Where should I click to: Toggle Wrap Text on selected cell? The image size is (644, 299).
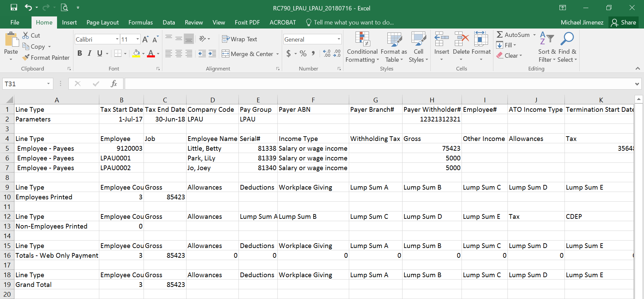tap(239, 39)
